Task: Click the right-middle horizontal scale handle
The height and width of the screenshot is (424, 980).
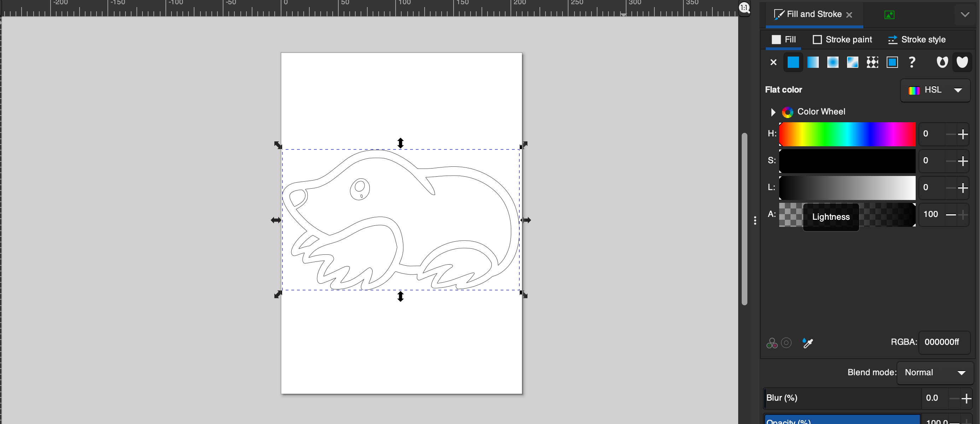Action: tap(526, 220)
